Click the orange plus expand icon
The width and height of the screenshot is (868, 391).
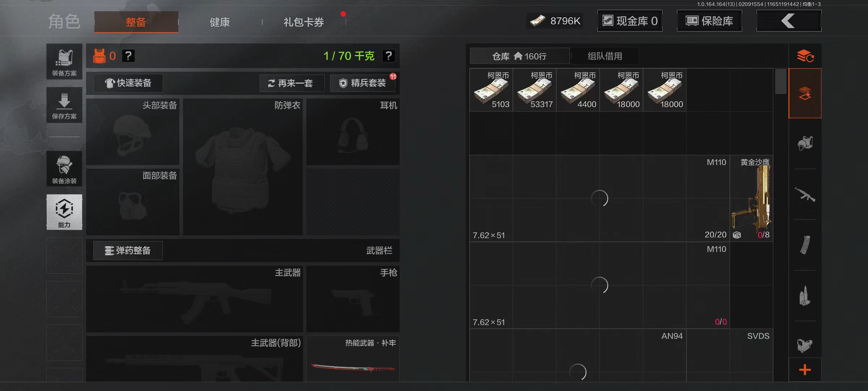[x=805, y=370]
